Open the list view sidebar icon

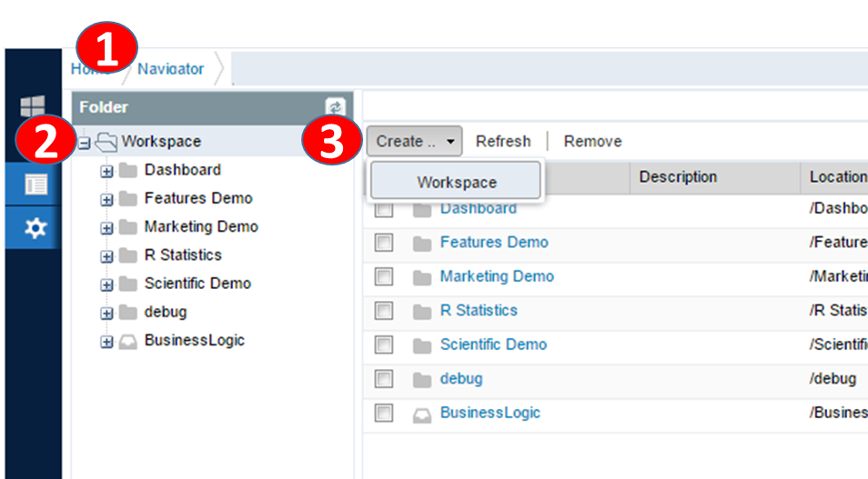pos(35,185)
